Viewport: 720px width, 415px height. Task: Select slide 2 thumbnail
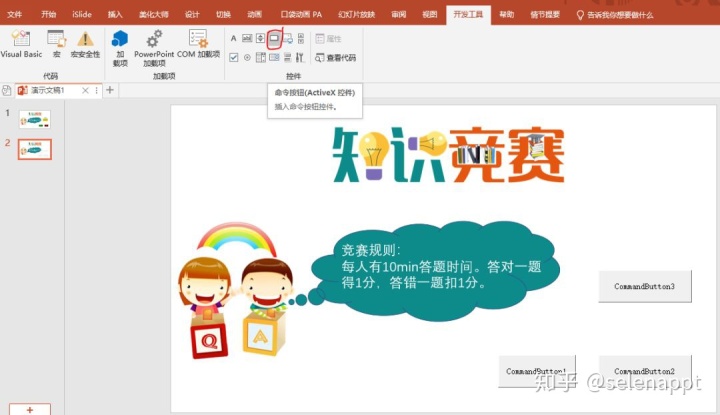(x=35, y=149)
